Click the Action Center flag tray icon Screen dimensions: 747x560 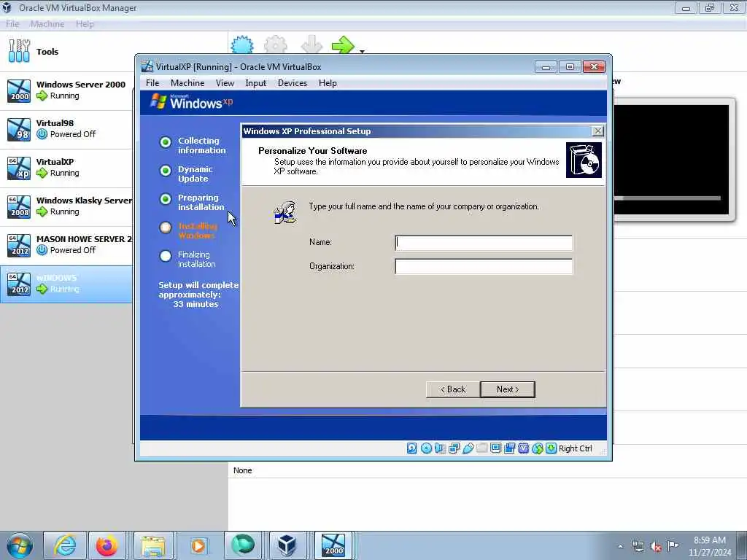point(673,546)
